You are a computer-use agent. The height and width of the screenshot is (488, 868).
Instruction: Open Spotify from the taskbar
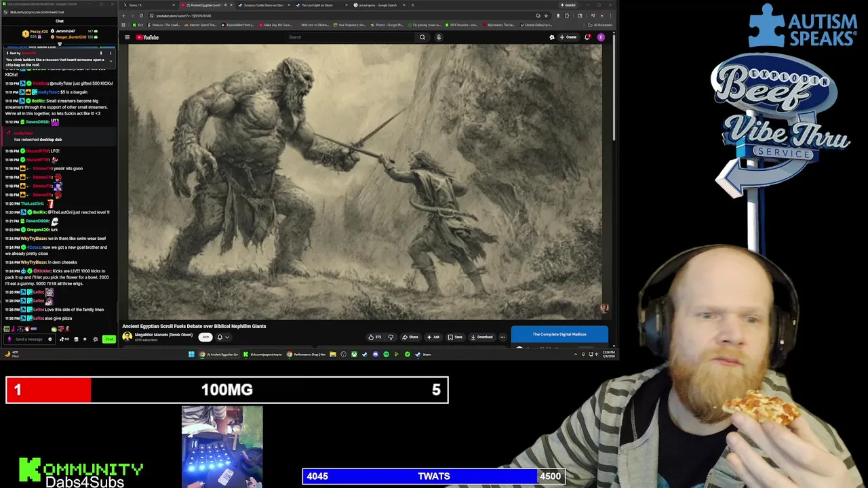pyautogui.click(x=386, y=354)
